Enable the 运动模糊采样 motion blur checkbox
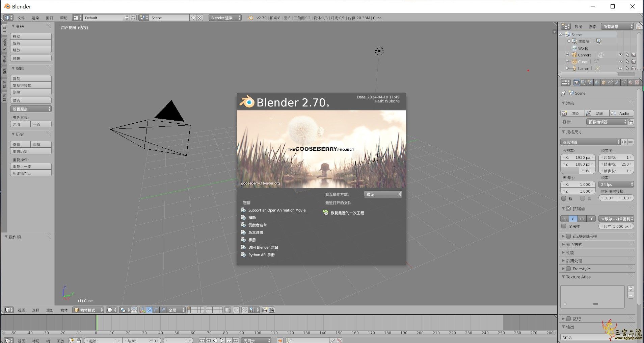The height and width of the screenshot is (343, 644). point(569,236)
